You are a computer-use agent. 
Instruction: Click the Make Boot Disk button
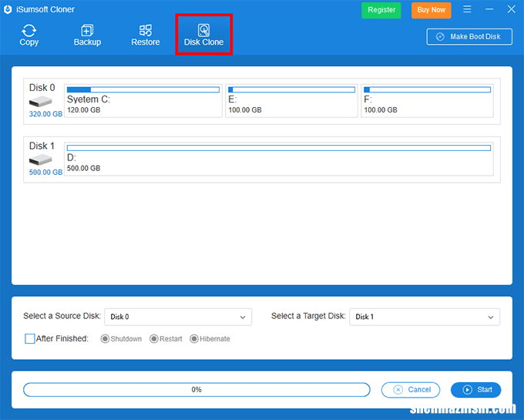[469, 37]
